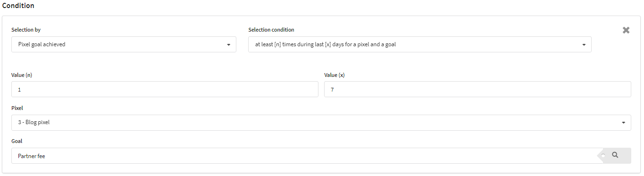
Task: Click into the "Partner fee" Goal field
Action: (304, 156)
